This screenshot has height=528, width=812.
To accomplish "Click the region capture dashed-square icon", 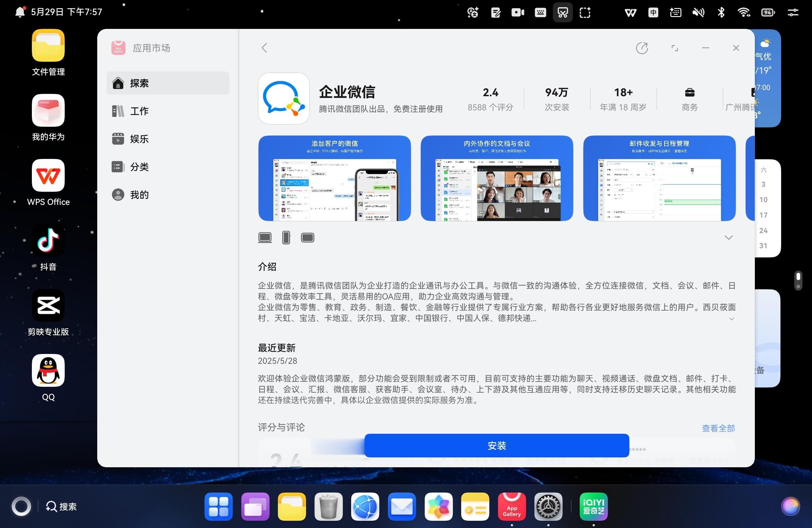I will (585, 12).
